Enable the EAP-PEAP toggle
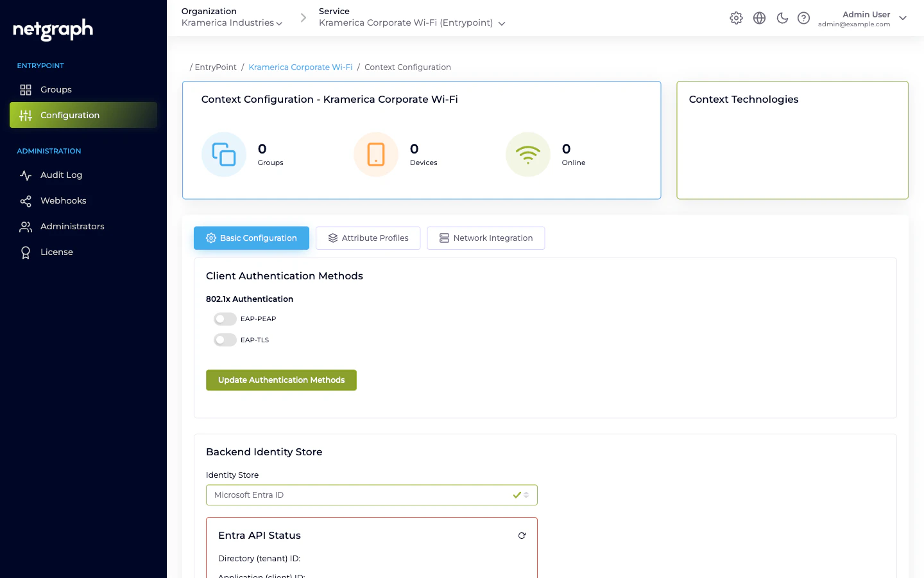 [225, 319]
